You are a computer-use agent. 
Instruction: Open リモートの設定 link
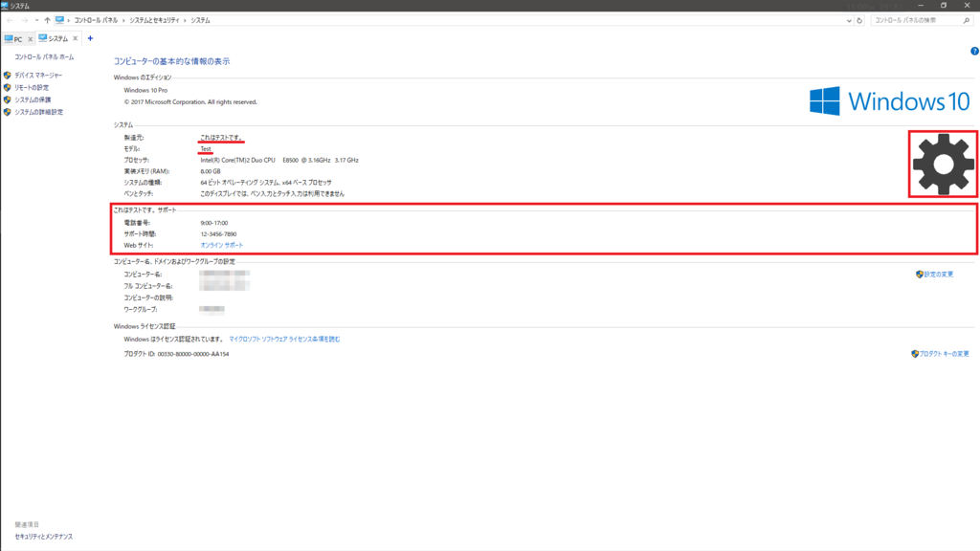32,87
